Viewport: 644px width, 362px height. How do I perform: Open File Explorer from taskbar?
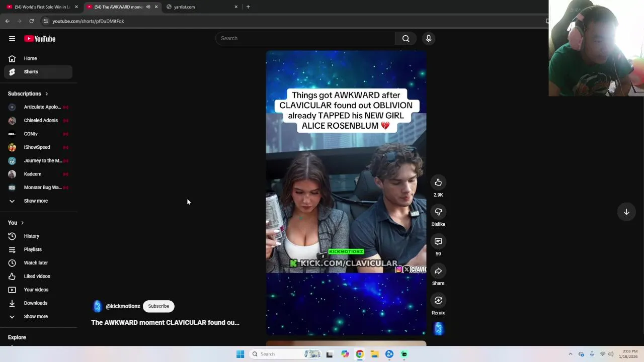coord(374,354)
